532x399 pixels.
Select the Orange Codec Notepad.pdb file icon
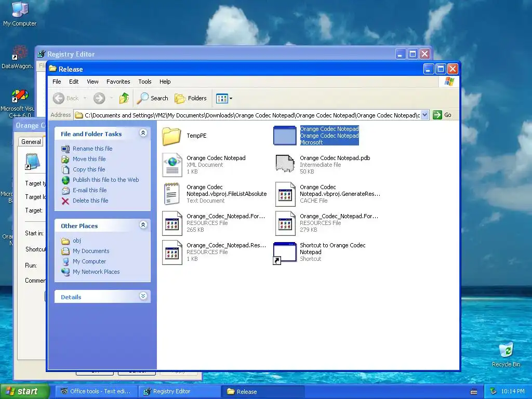[x=285, y=163]
